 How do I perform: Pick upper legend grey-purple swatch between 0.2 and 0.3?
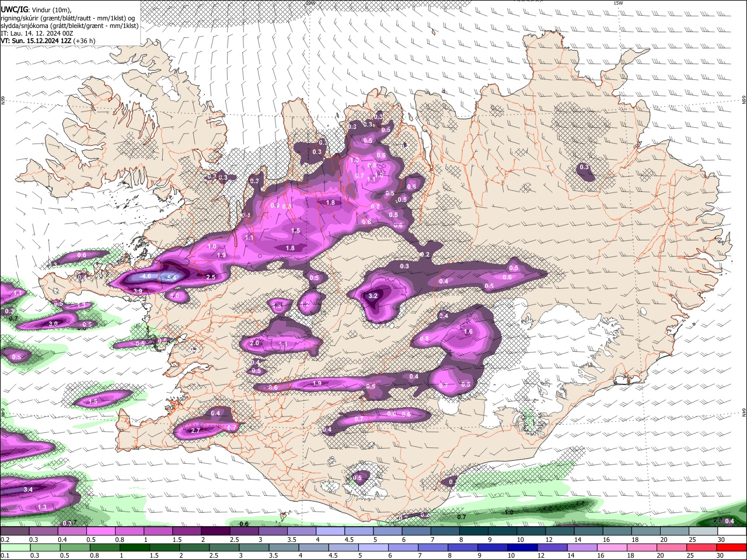coord(15,531)
